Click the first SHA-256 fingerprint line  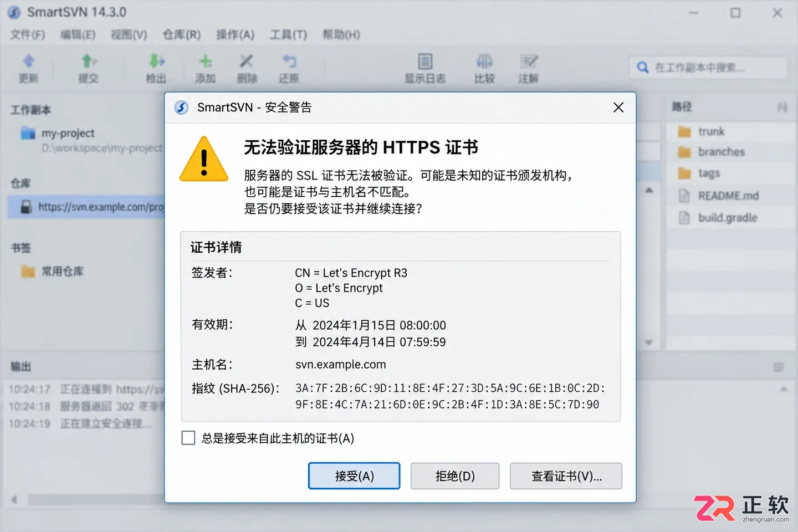[x=451, y=388]
